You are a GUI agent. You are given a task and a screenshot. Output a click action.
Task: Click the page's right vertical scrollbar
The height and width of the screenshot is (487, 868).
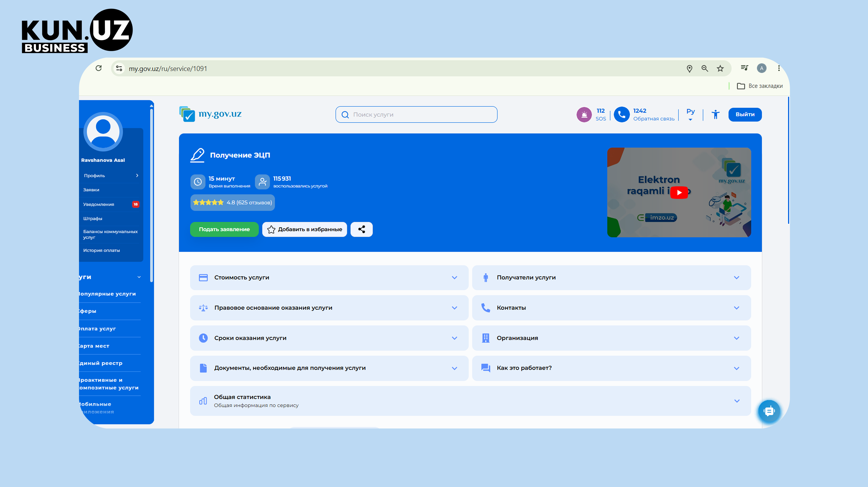[789, 160]
